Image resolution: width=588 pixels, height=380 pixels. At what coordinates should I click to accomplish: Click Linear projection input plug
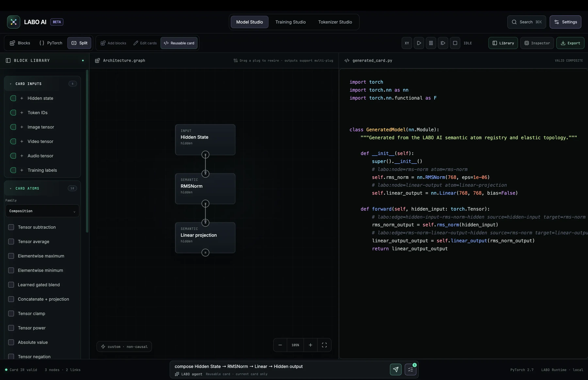pos(205,223)
